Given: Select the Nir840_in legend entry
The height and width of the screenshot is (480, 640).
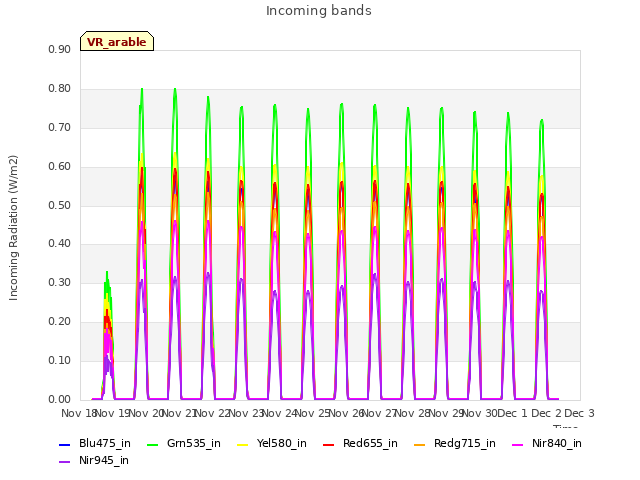Looking at the screenshot, I should click(x=547, y=443).
